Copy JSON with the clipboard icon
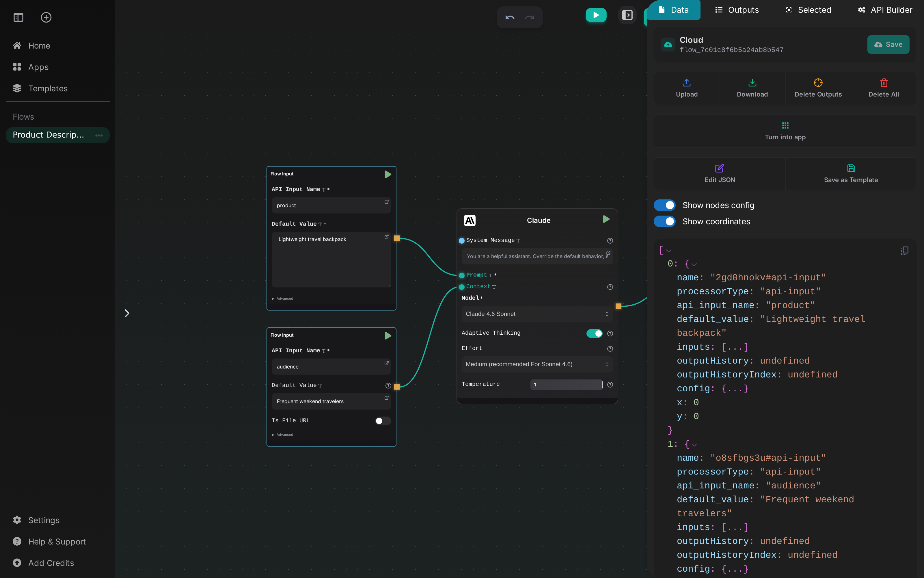 coord(905,251)
